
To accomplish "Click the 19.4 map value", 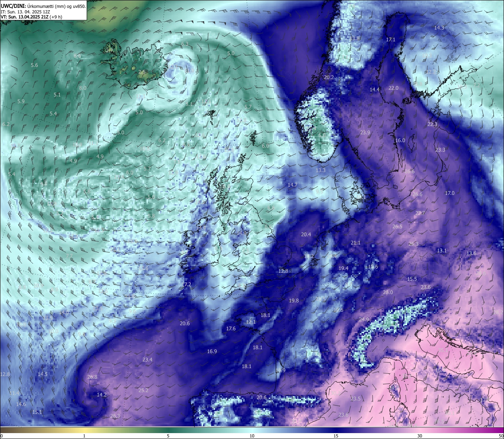I will [343, 269].
